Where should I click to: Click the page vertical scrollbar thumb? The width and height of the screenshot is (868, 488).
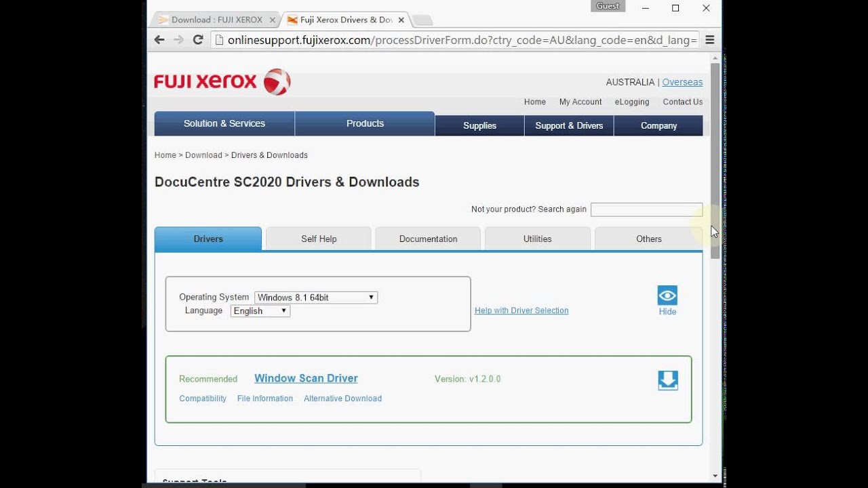pos(715,161)
